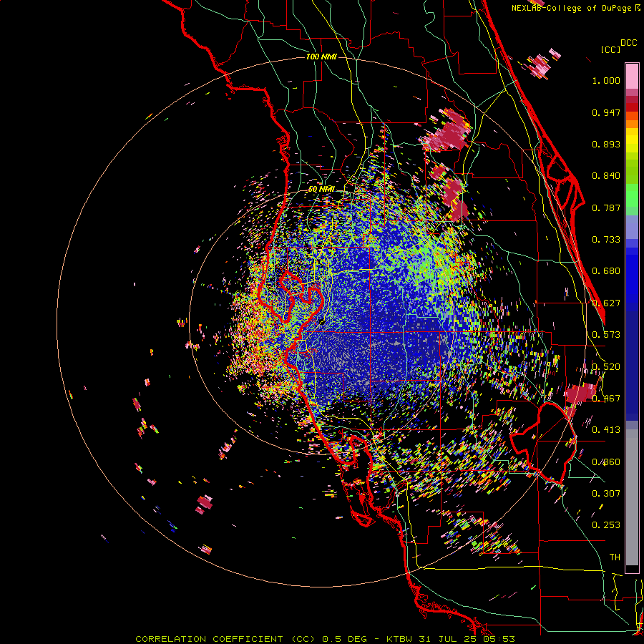Pick the lavender segment of the color bar
The width and height of the screenshot is (644, 644).
pyautogui.click(x=632, y=228)
